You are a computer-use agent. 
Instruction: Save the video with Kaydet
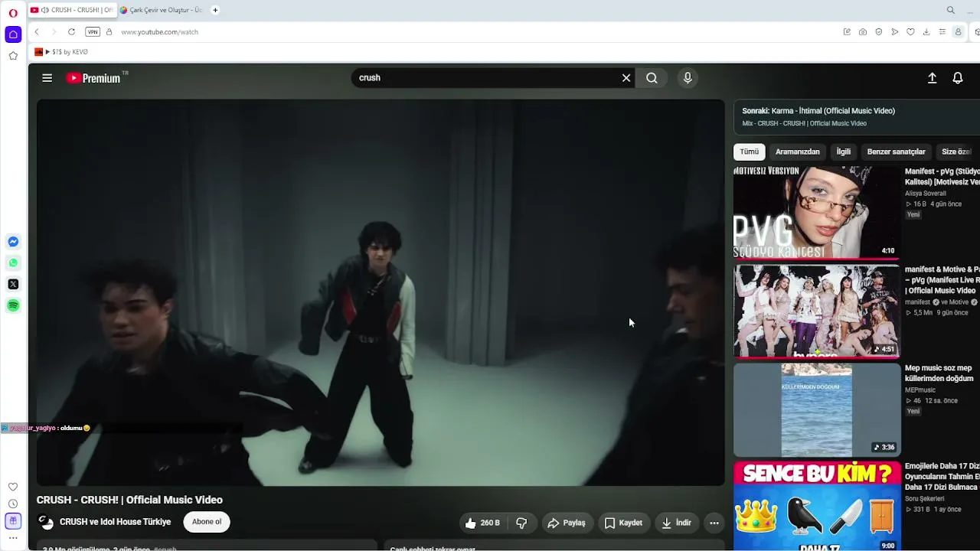coord(623,523)
